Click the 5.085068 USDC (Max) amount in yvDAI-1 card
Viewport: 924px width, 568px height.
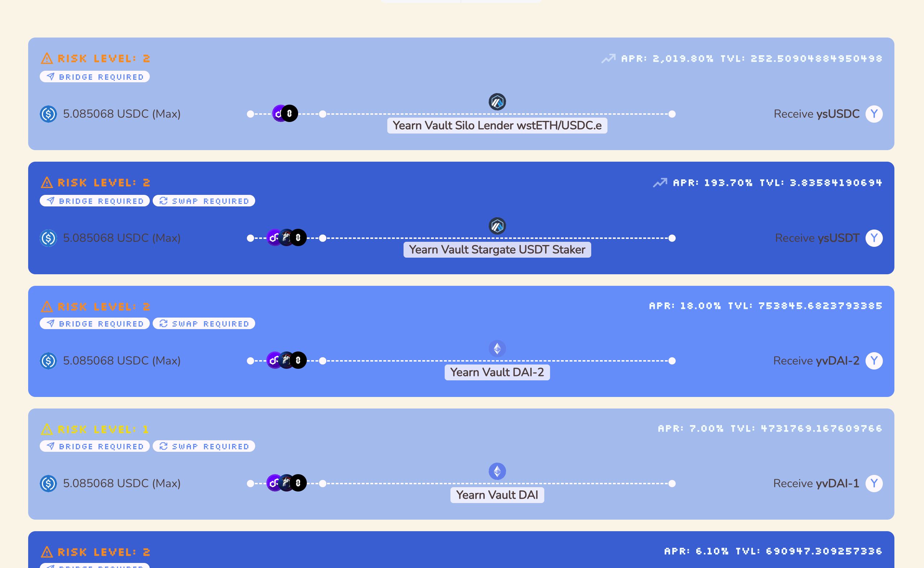coord(122,484)
